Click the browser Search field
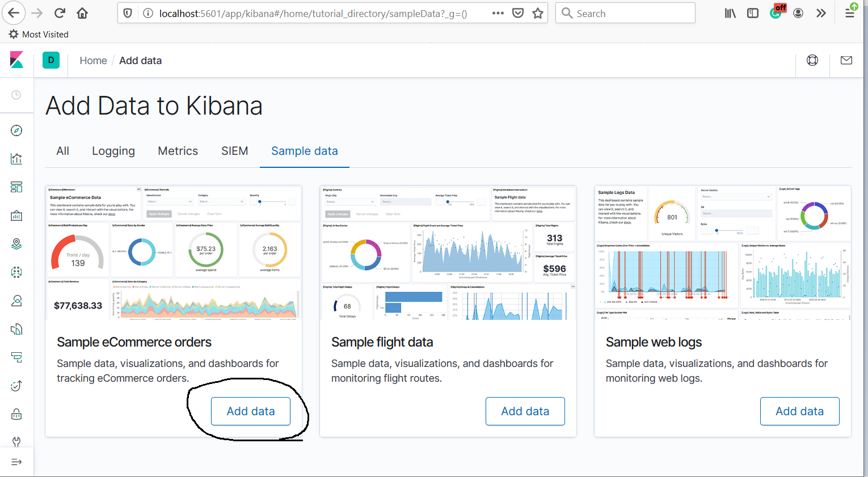This screenshot has height=477, width=868. [625, 13]
